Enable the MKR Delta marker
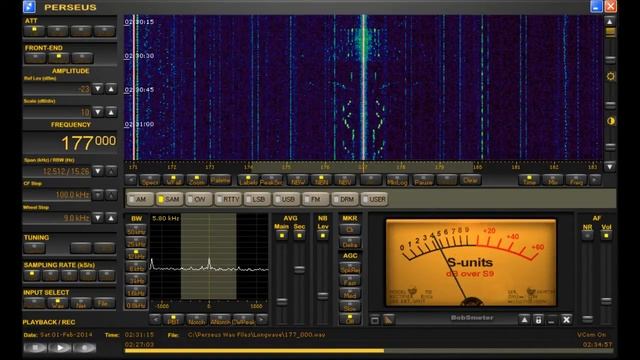 coord(350,243)
